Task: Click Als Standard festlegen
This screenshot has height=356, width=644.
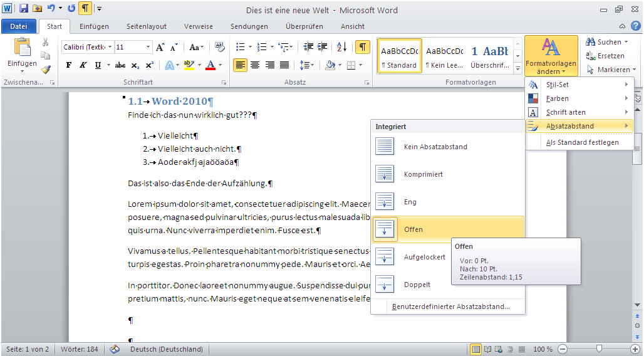Action: pyautogui.click(x=583, y=143)
